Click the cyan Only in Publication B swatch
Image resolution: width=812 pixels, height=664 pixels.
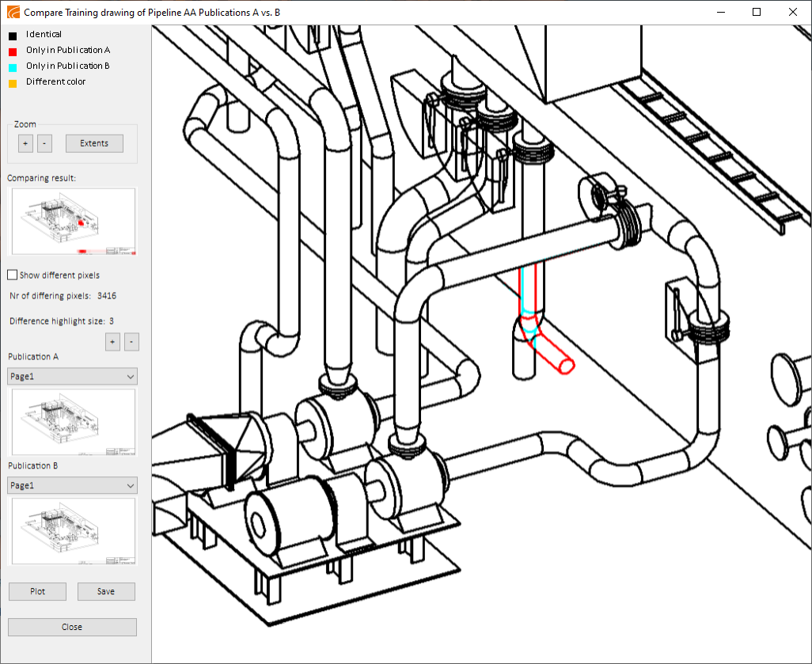tap(13, 67)
